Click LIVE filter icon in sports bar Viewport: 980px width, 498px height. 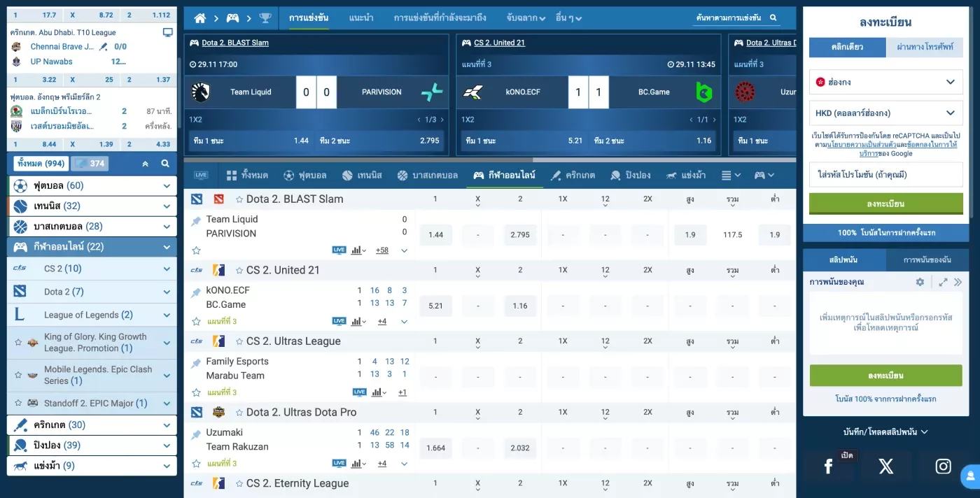pos(202,175)
